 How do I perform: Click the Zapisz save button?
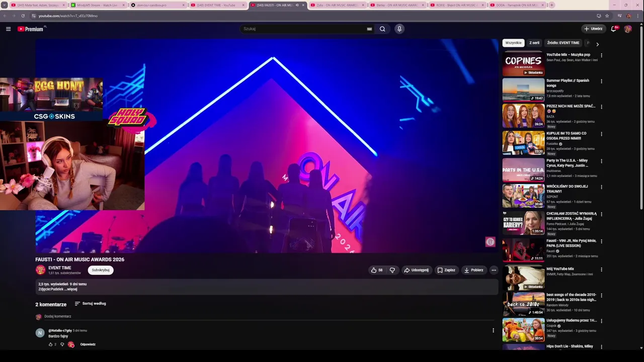click(446, 270)
